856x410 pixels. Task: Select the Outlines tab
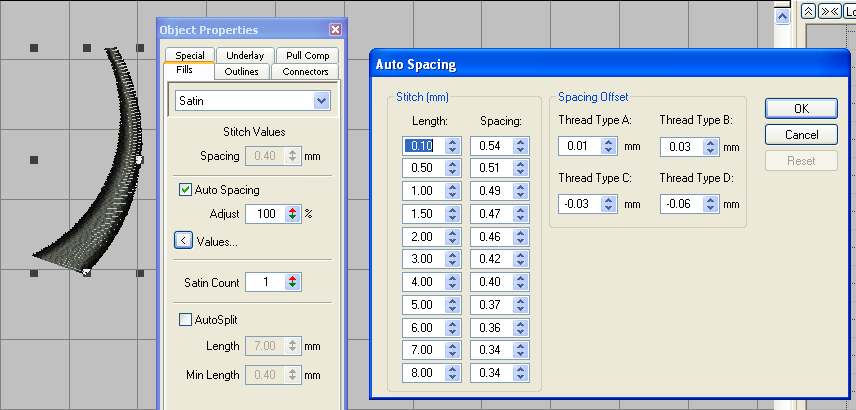[x=241, y=72]
